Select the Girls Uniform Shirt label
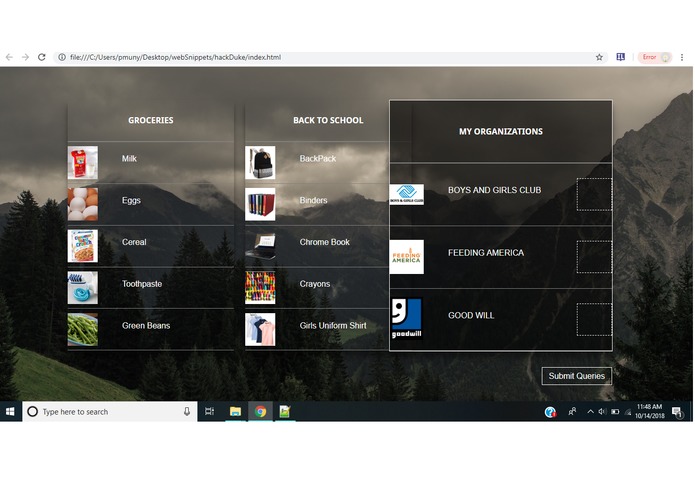The image size is (695, 494). (x=333, y=325)
